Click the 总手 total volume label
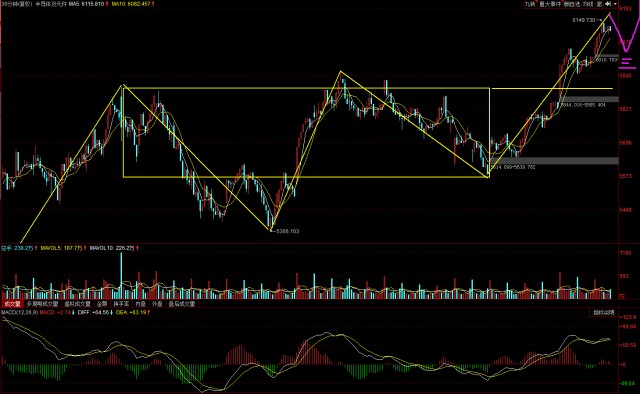 pos(17,248)
